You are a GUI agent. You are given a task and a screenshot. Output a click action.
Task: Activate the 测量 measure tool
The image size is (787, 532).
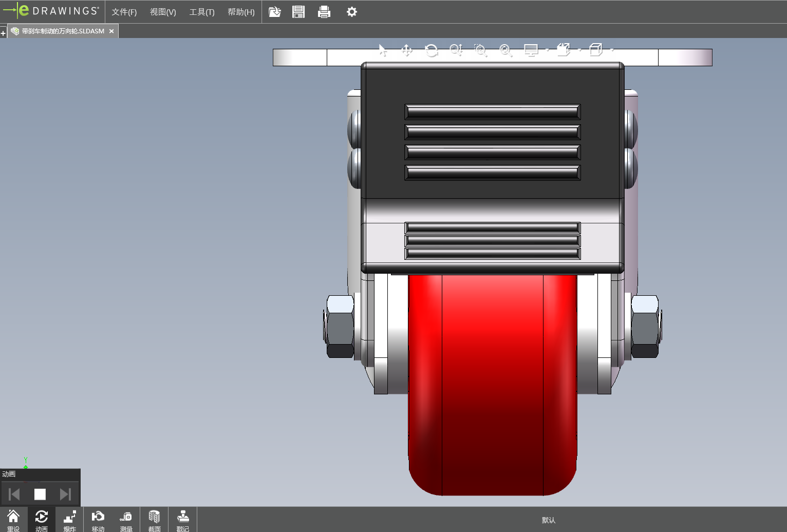point(126,520)
